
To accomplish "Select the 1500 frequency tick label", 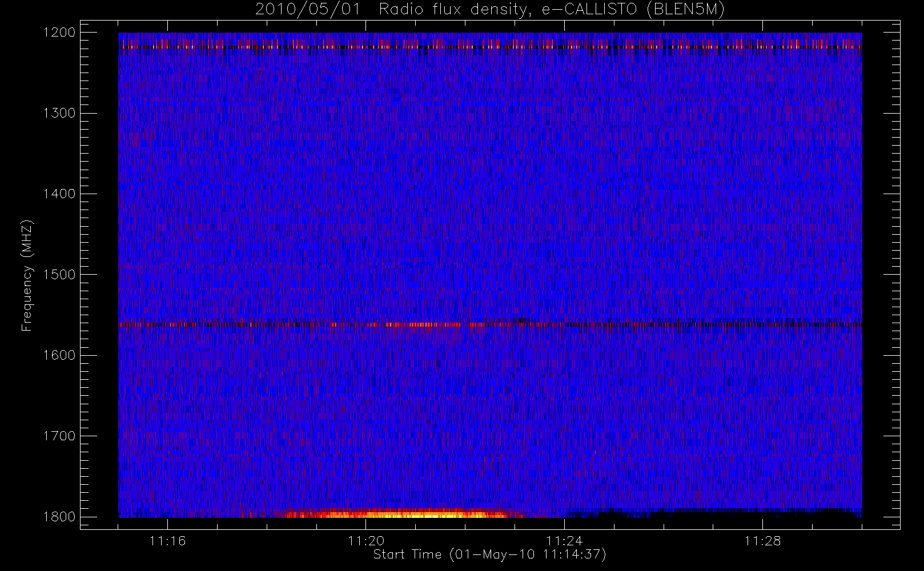I will [60, 275].
